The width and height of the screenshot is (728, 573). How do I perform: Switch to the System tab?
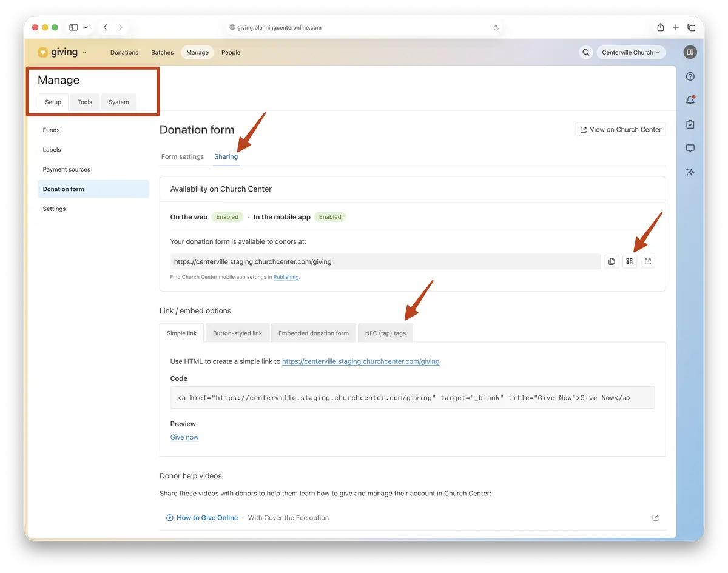click(x=119, y=102)
